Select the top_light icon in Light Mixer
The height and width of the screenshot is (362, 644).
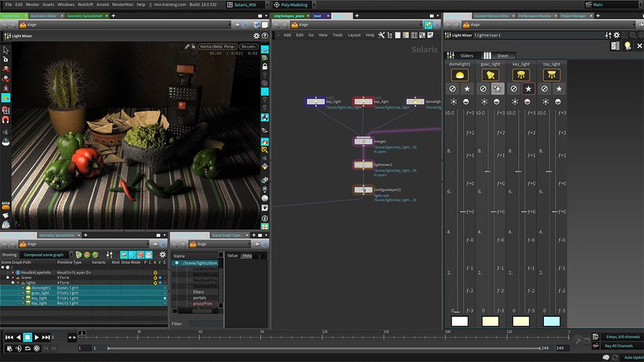coord(552,75)
